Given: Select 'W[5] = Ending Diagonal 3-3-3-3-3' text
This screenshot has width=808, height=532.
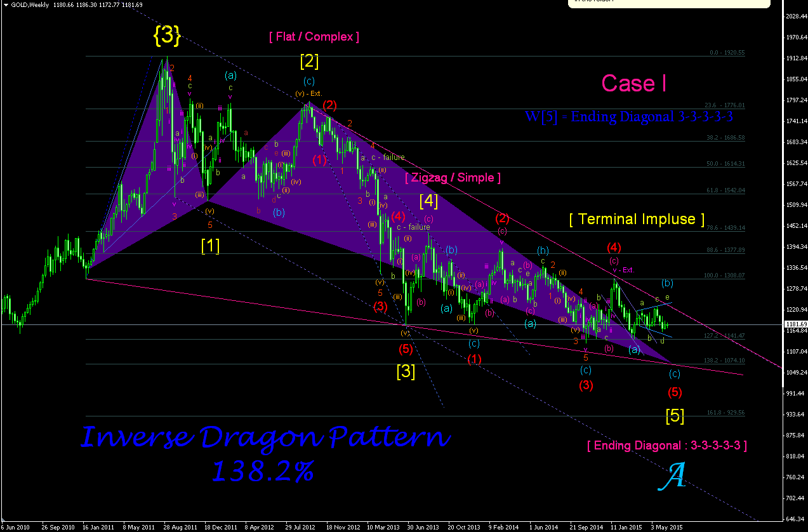Looking at the screenshot, I should pos(629,117).
